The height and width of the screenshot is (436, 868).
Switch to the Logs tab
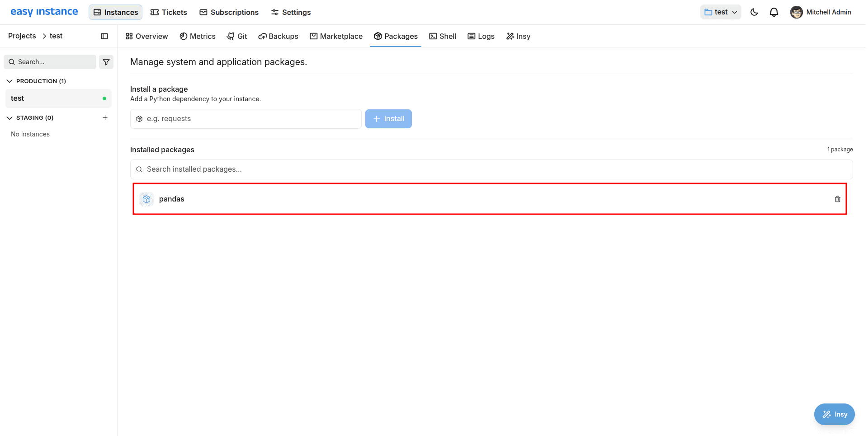481,36
